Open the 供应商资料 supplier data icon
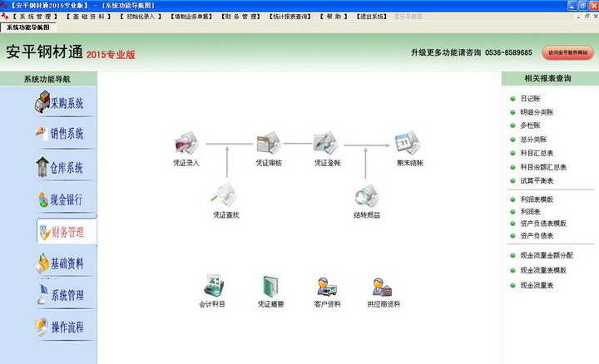 [x=382, y=287]
